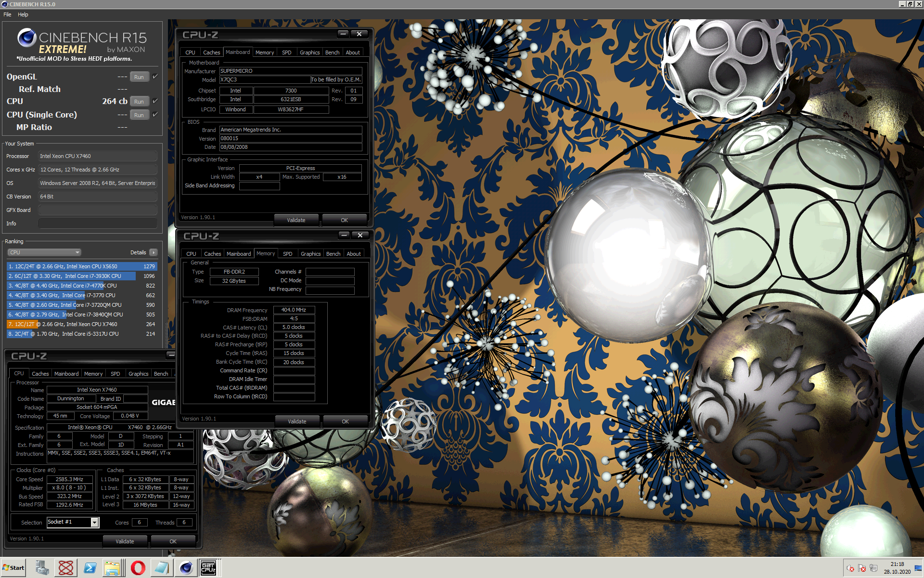924x578 pixels.
Task: Switch to Cinebench taskbar icon
Action: 185,568
